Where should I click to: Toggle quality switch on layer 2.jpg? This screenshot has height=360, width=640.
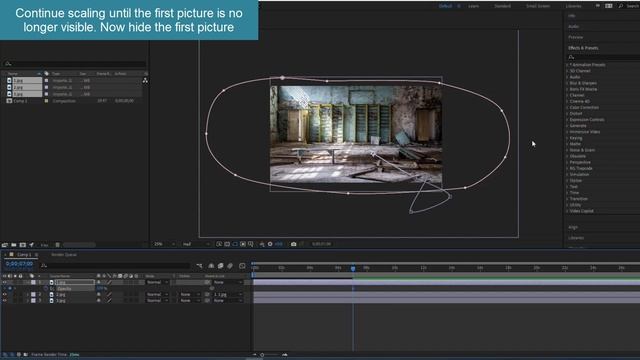pyautogui.click(x=109, y=294)
